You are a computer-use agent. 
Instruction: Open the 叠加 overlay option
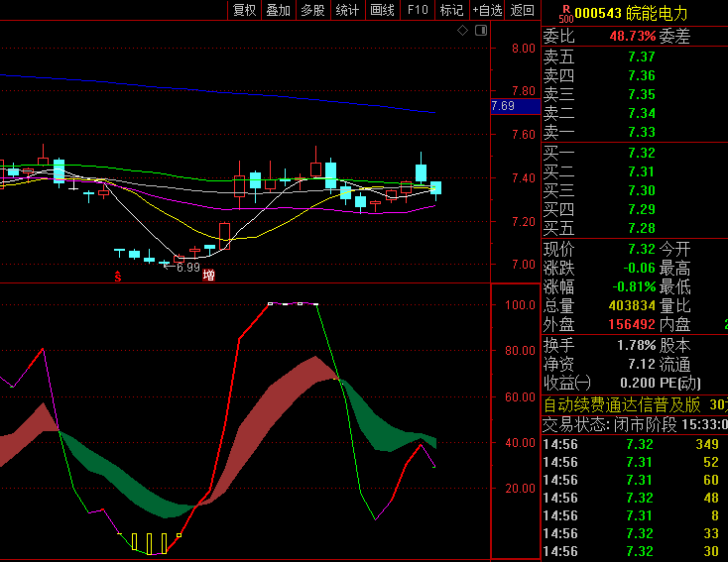[279, 10]
